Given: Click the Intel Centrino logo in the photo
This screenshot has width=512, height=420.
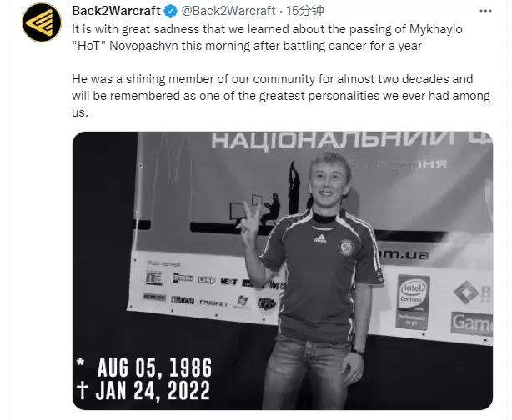Looking at the screenshot, I should 413,302.
